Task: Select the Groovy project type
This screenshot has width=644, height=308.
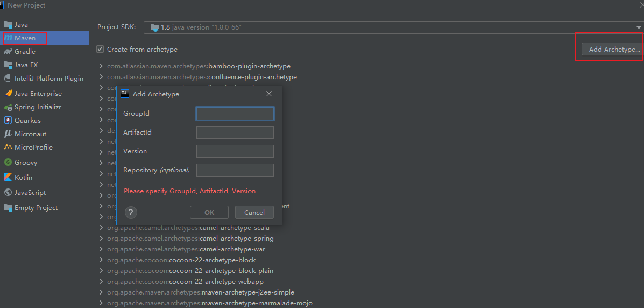Action: click(44, 163)
